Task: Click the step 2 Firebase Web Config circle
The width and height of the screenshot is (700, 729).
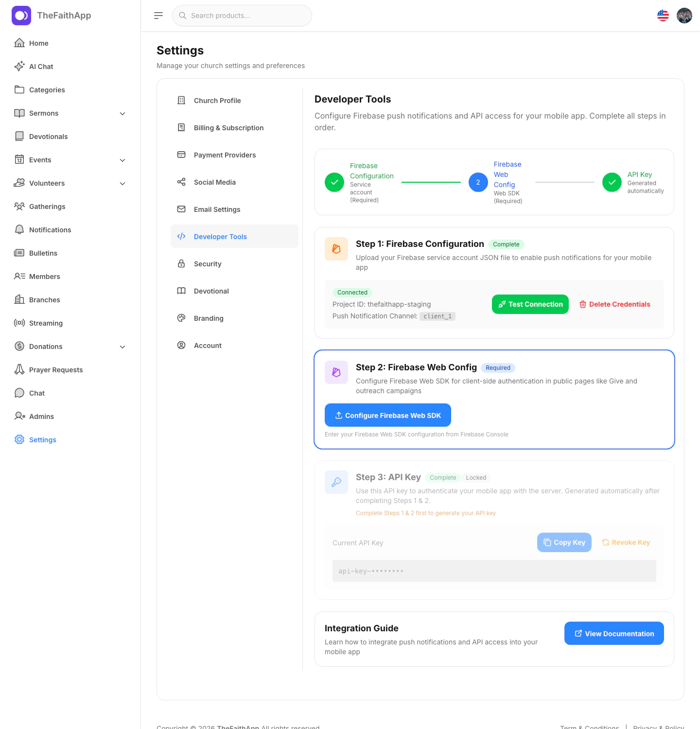Action: [478, 182]
